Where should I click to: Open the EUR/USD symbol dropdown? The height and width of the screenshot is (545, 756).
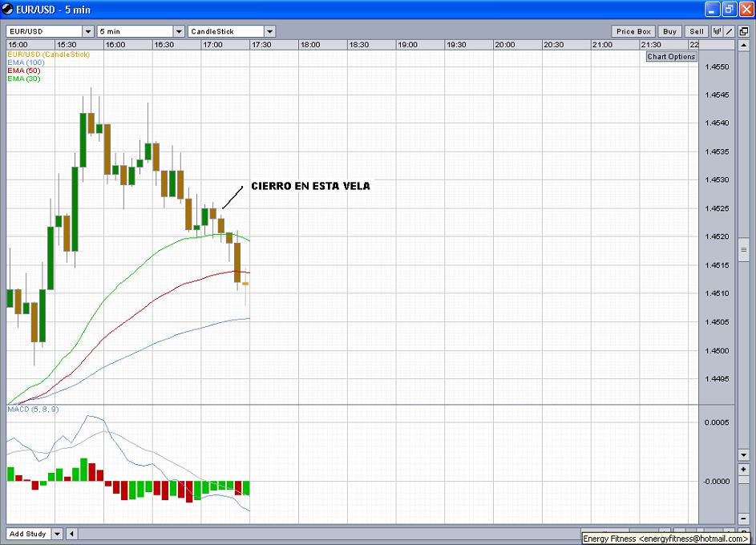(49, 31)
